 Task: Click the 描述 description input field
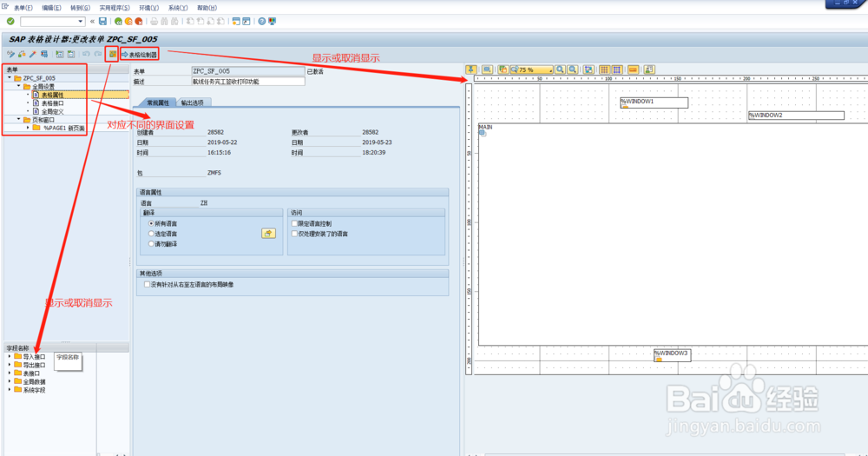coord(248,82)
